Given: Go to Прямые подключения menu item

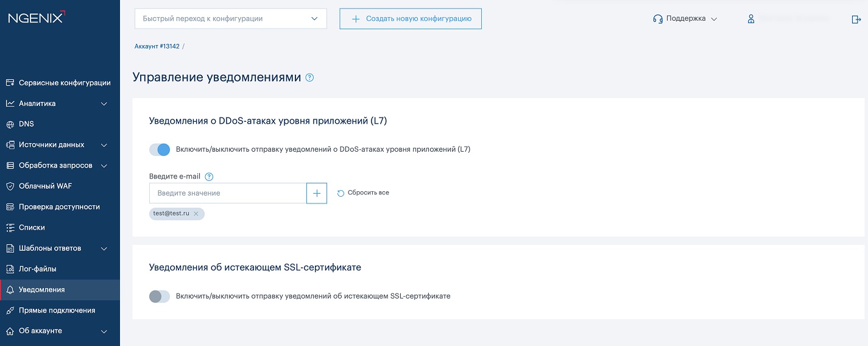Looking at the screenshot, I should 57,310.
